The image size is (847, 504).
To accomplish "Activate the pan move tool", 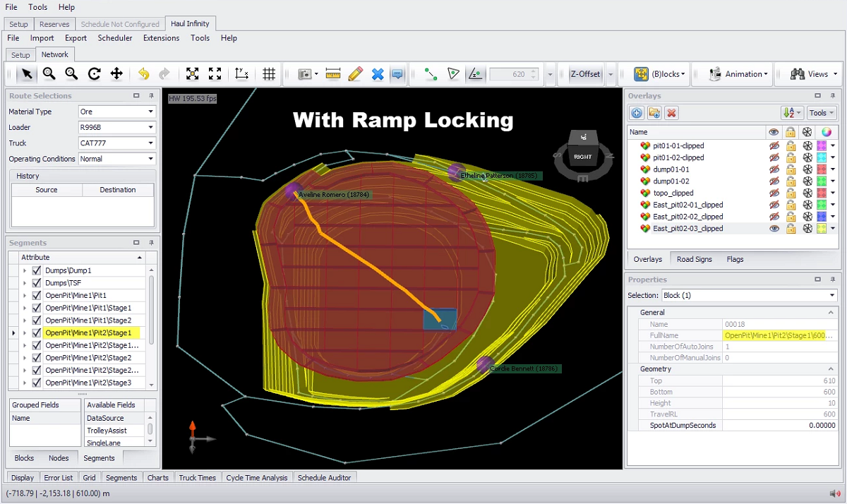I will tap(116, 74).
